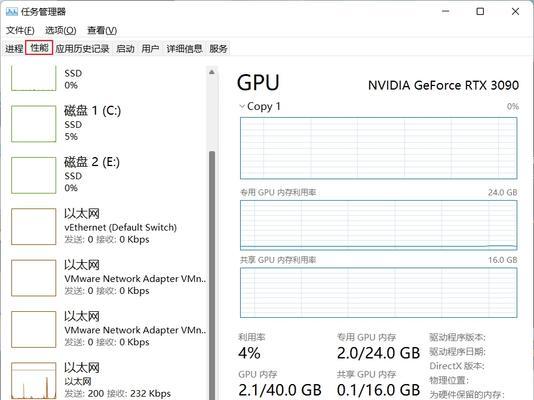
Task: Select the second VMware Network Adapter entry
Action: [108, 329]
